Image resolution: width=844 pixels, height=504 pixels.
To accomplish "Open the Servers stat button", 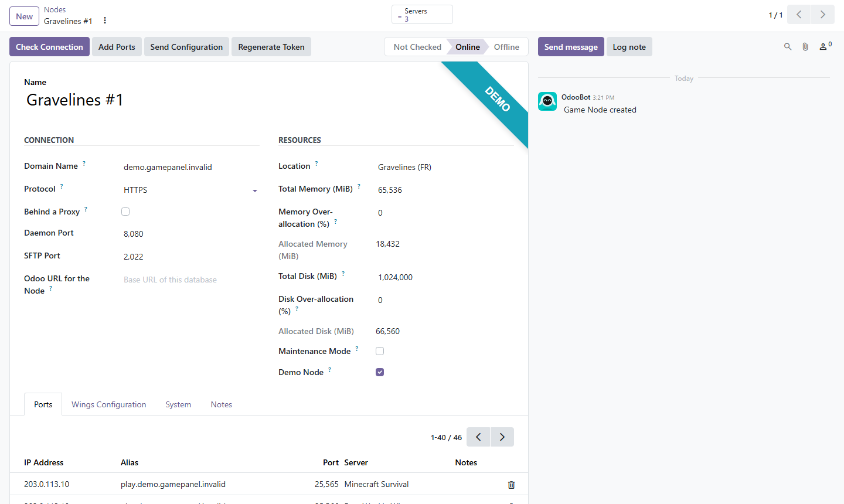I will coord(422,15).
